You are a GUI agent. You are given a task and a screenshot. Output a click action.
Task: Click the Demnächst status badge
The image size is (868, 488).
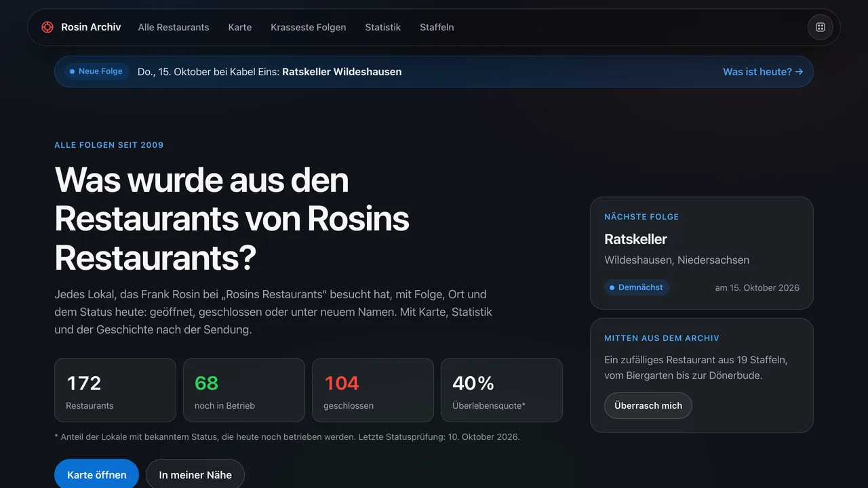point(636,287)
